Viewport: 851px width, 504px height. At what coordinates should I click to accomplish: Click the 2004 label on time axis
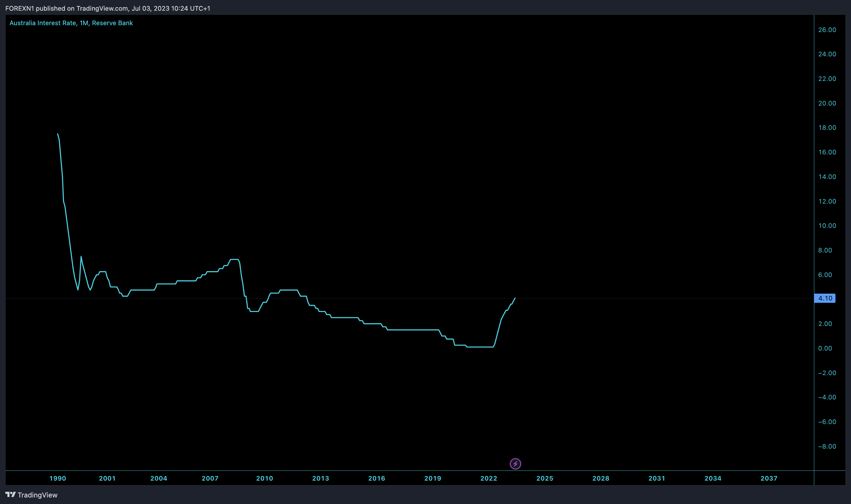pyautogui.click(x=159, y=478)
